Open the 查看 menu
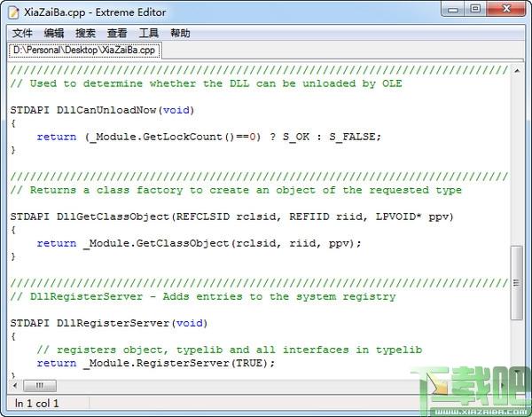Screen dimensions: 532x417 click(x=117, y=33)
